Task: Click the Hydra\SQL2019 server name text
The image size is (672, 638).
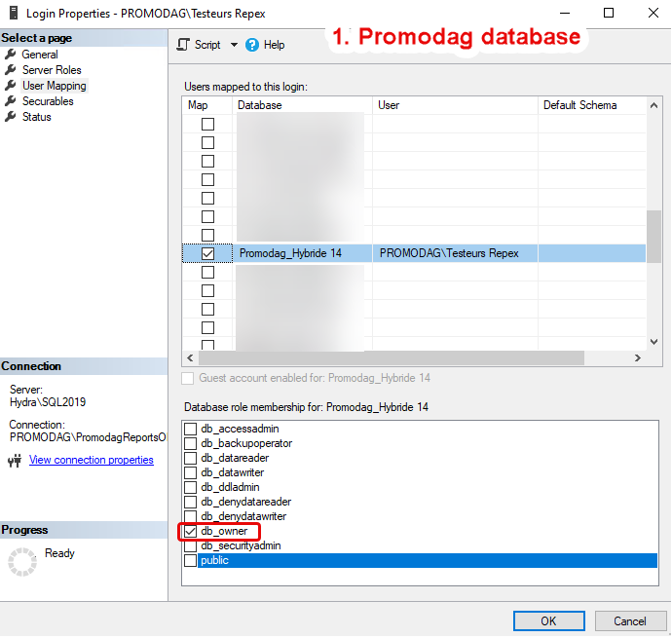Action: tap(48, 402)
